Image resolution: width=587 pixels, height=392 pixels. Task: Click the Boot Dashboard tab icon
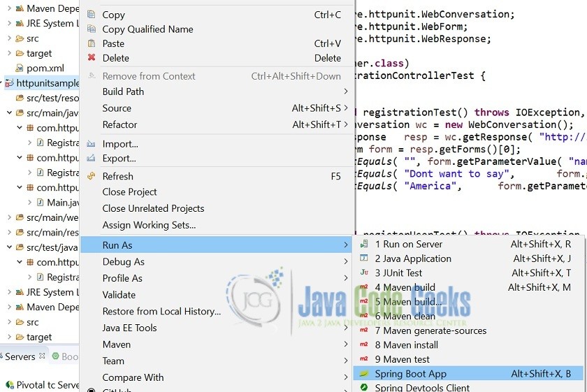55,356
